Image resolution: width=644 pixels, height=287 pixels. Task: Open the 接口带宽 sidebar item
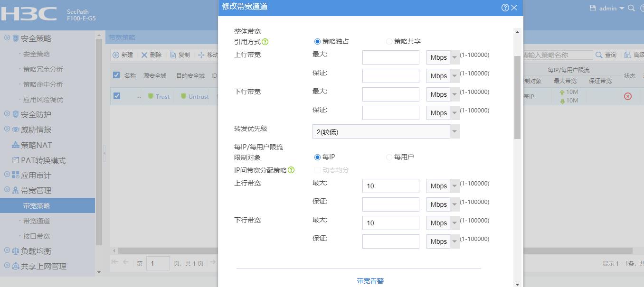(37, 236)
